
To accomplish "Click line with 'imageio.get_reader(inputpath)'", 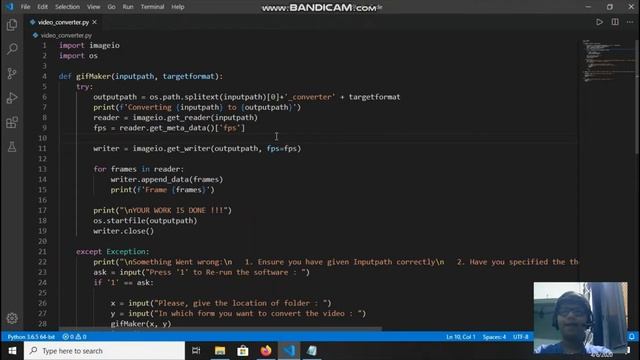I will tap(176, 118).
